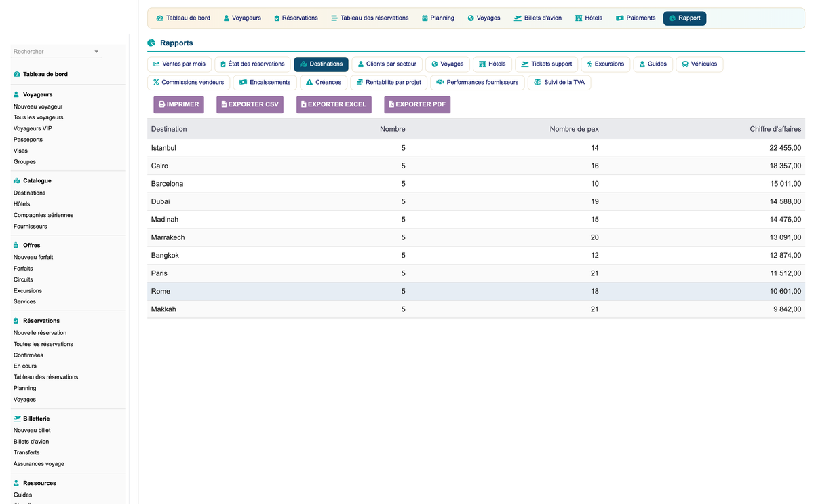This screenshot has width=814, height=504.
Task: Click the Voyageurs person icon in sidebar
Action: click(17, 94)
